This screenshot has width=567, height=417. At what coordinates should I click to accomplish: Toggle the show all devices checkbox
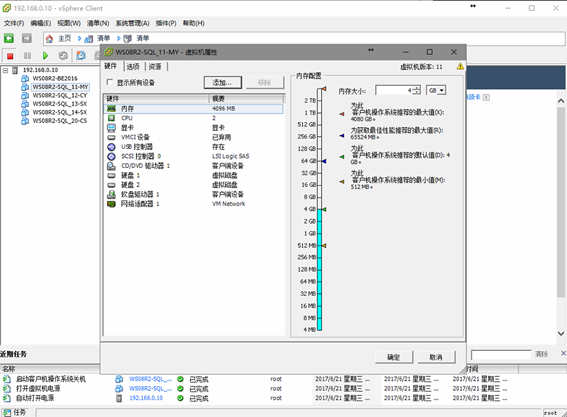(110, 82)
